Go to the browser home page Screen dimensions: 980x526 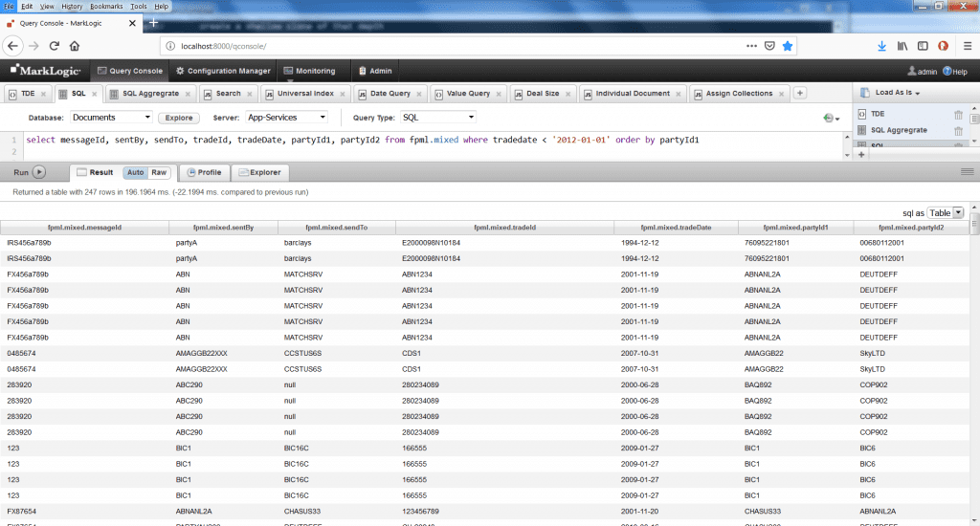77,45
